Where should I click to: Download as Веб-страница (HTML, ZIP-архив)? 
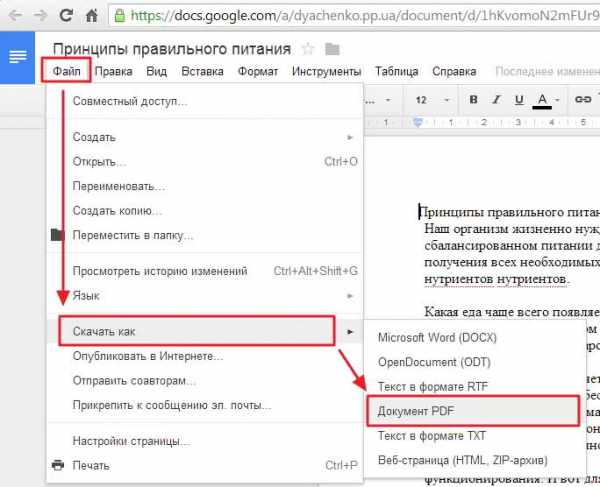475,460
